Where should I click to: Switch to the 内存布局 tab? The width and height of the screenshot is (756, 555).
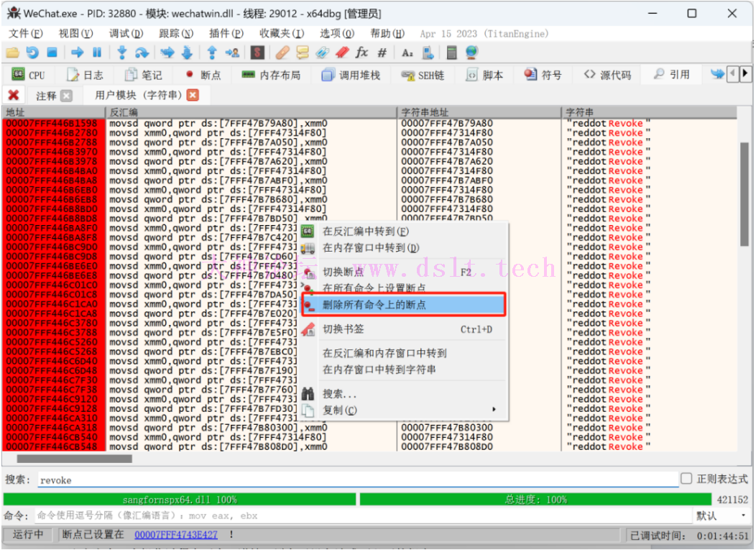271,75
